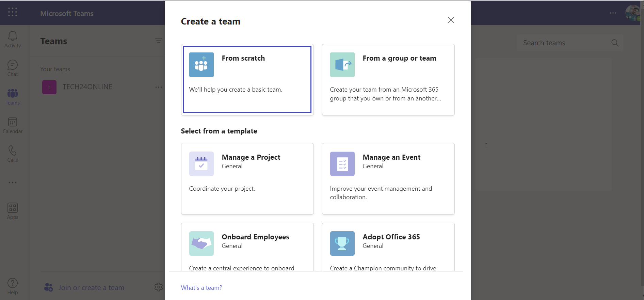Click the Join or create team people icon
The width and height of the screenshot is (644, 300).
(48, 287)
